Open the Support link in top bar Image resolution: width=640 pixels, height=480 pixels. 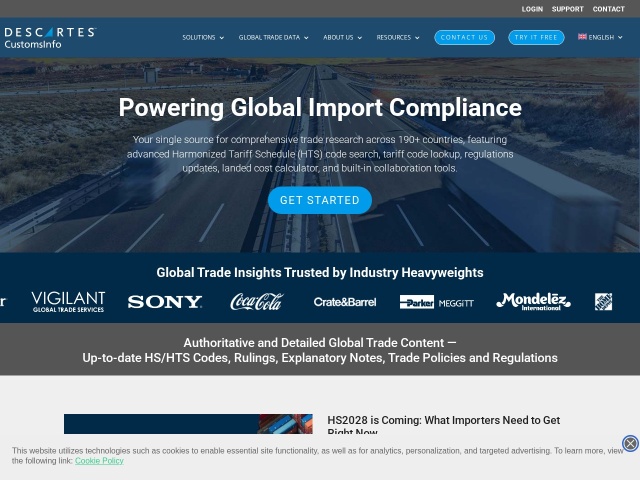(x=567, y=9)
